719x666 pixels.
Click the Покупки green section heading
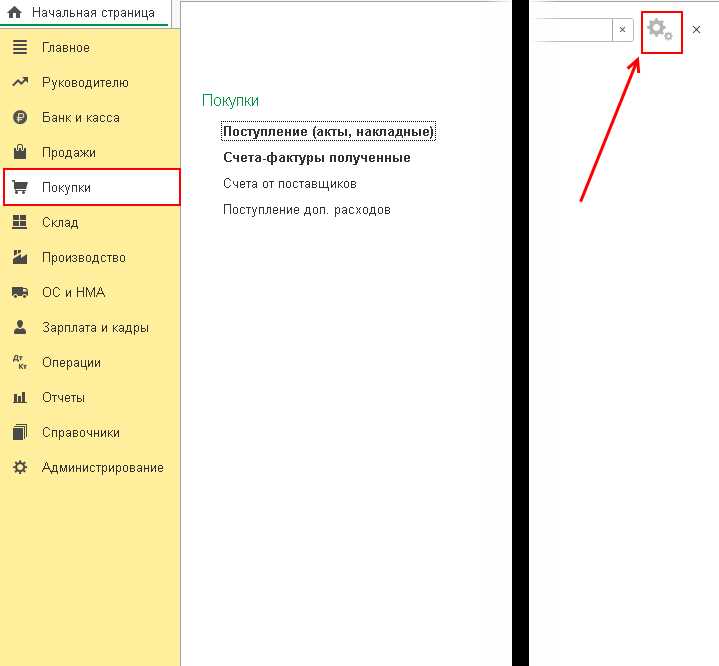(x=230, y=100)
